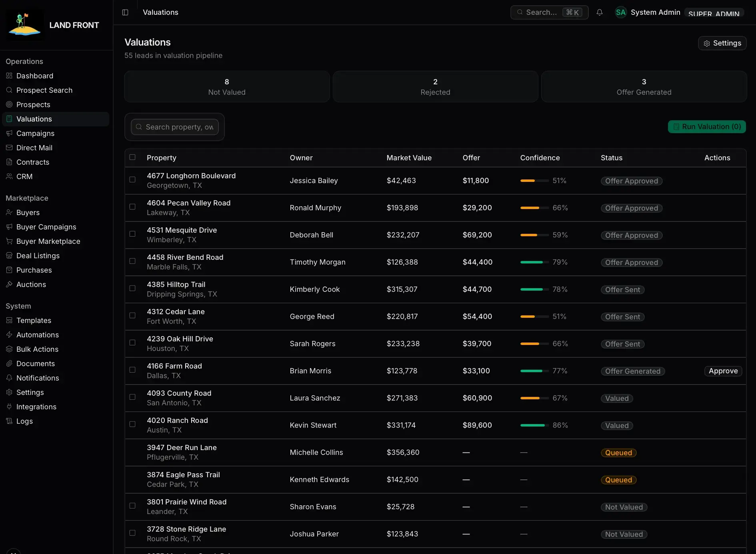Filter by the Rejected card

(435, 87)
